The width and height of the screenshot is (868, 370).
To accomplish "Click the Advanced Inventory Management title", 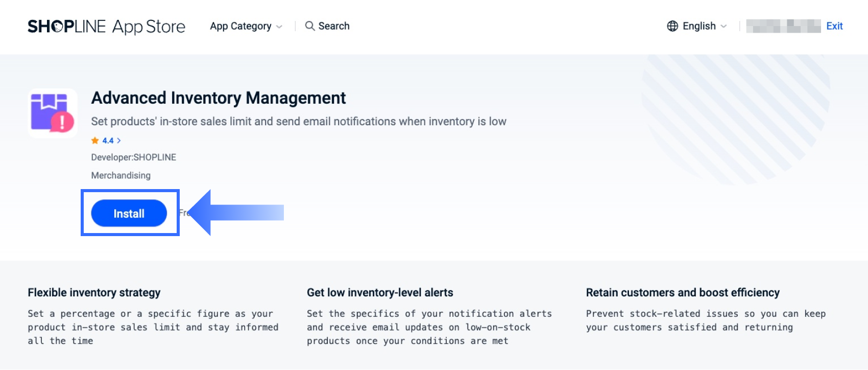I will click(219, 98).
